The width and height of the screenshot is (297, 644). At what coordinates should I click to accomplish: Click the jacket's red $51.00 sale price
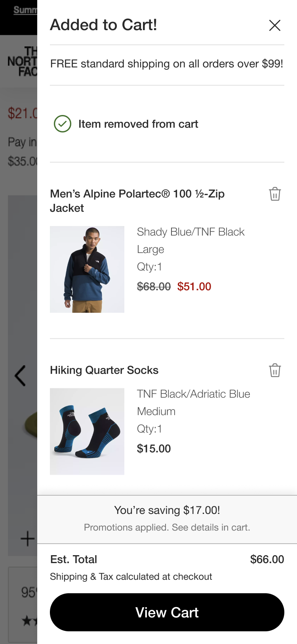[x=194, y=286]
